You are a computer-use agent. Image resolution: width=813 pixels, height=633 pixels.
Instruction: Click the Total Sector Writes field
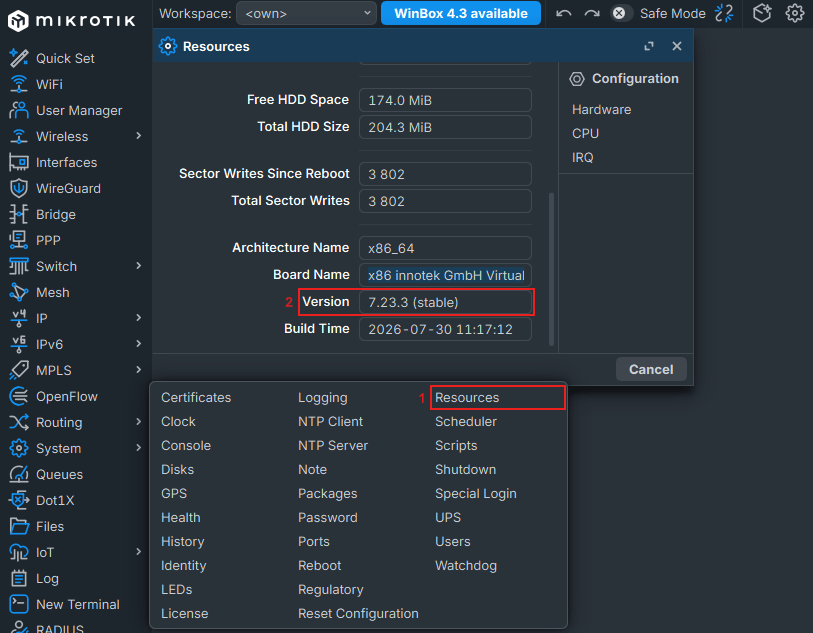445,201
